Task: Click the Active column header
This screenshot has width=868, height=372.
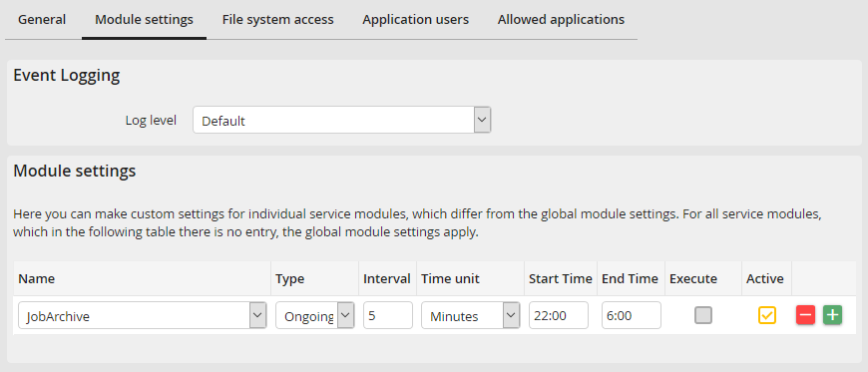Action: click(765, 278)
